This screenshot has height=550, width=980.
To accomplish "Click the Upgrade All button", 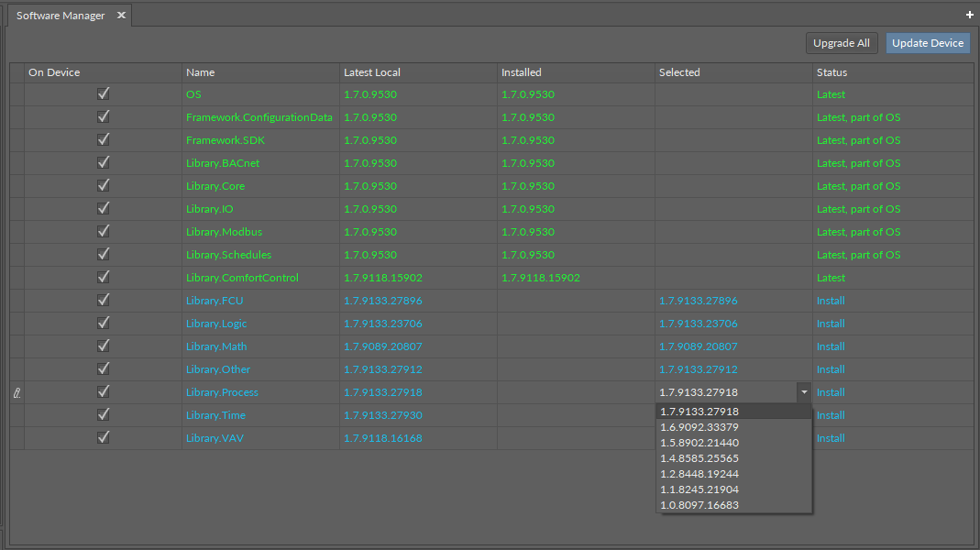I will (x=841, y=43).
